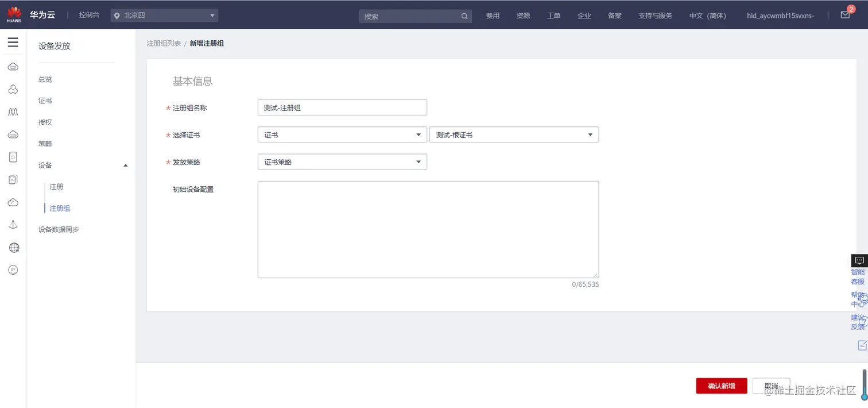Click the circled IP sidebar icon

click(x=13, y=270)
